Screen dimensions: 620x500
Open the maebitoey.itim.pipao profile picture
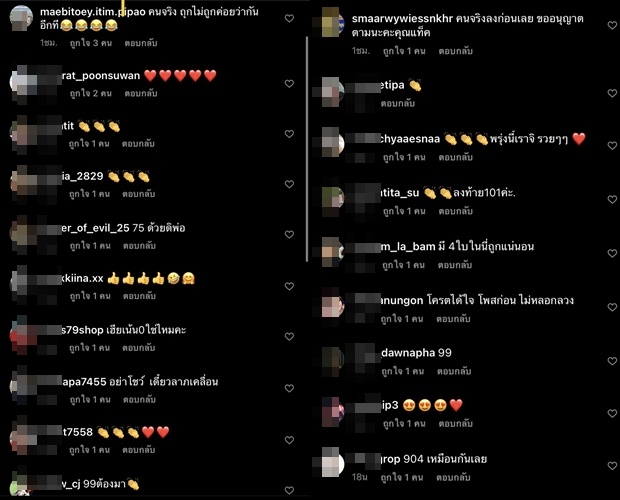click(21, 18)
